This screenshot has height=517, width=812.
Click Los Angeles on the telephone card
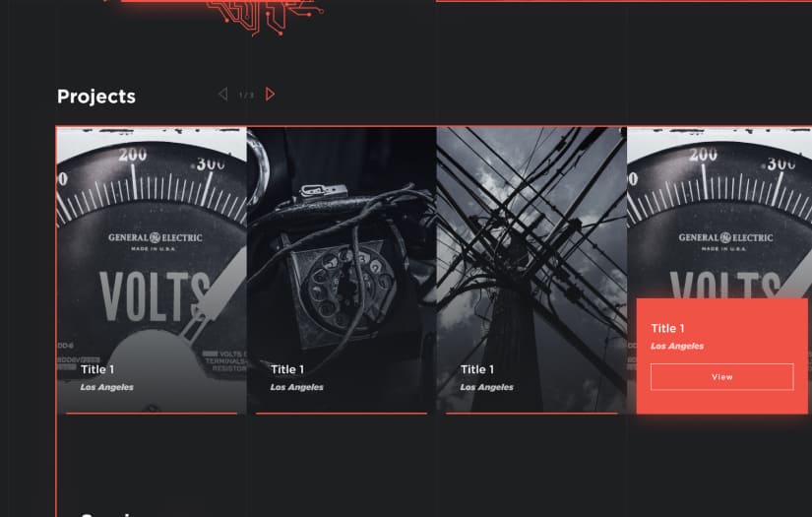point(296,387)
